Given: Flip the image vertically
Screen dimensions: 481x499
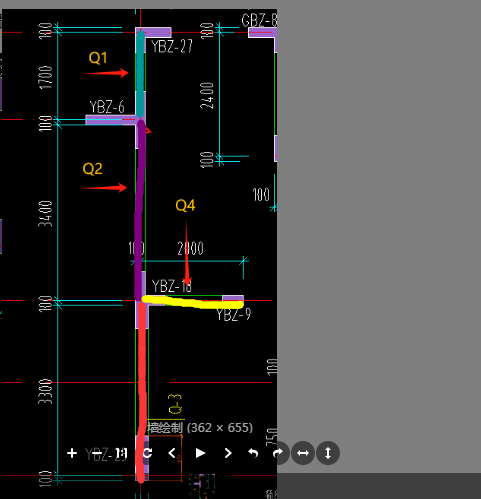Looking at the screenshot, I should [328, 453].
